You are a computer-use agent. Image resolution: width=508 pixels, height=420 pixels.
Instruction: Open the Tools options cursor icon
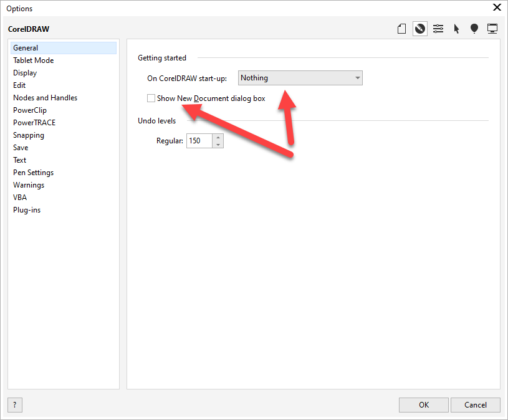click(456, 29)
